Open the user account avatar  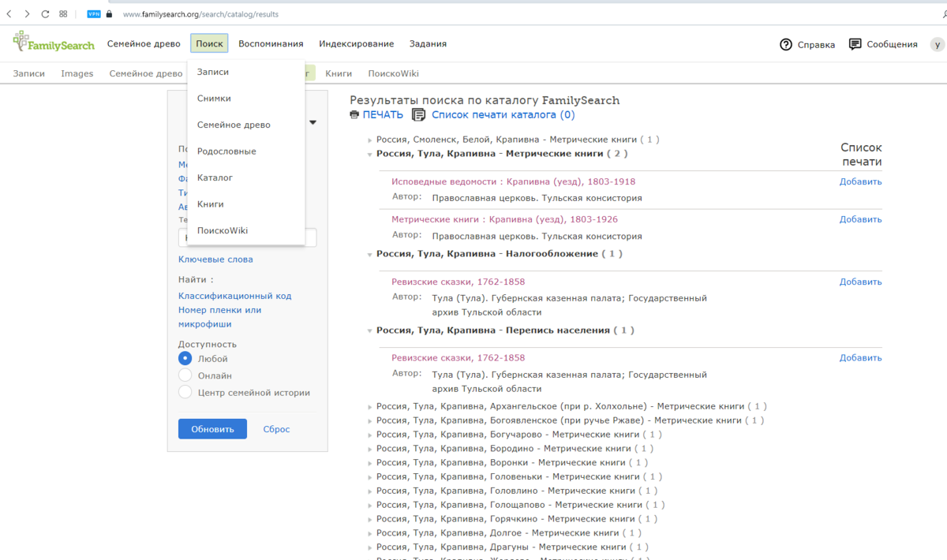[938, 44]
